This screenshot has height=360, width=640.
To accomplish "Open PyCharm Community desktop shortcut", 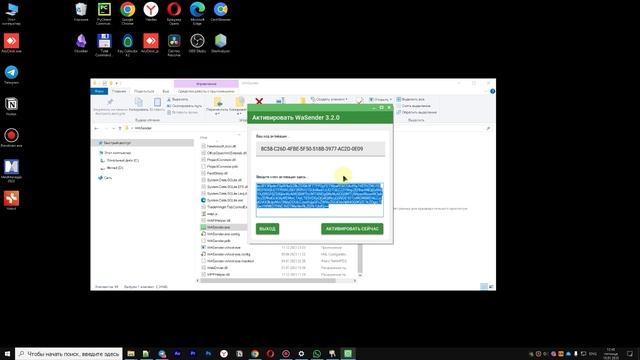I will click(x=104, y=13).
